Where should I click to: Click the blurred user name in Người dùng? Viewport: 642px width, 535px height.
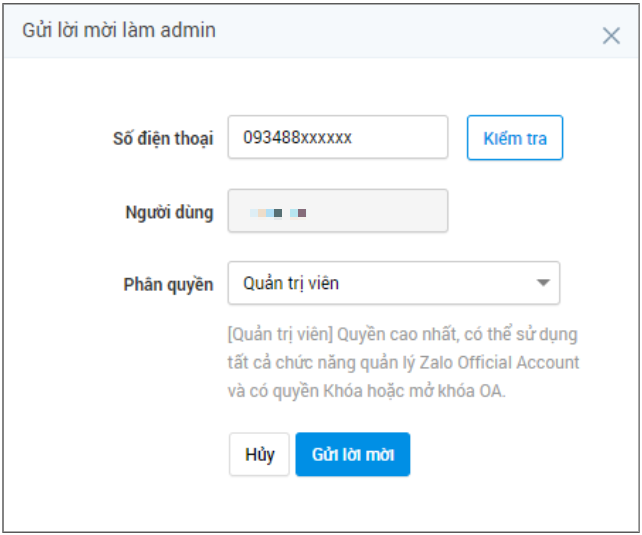click(278, 213)
